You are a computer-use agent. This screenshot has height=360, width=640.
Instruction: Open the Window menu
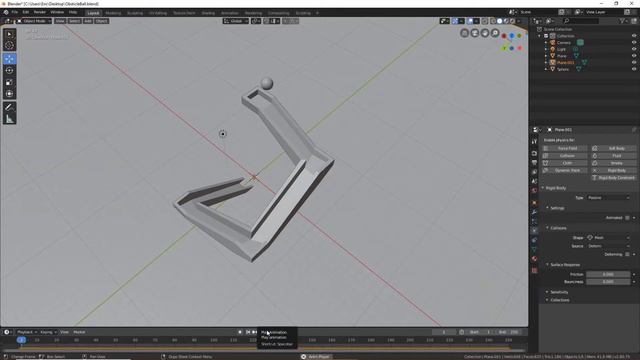(x=57, y=12)
